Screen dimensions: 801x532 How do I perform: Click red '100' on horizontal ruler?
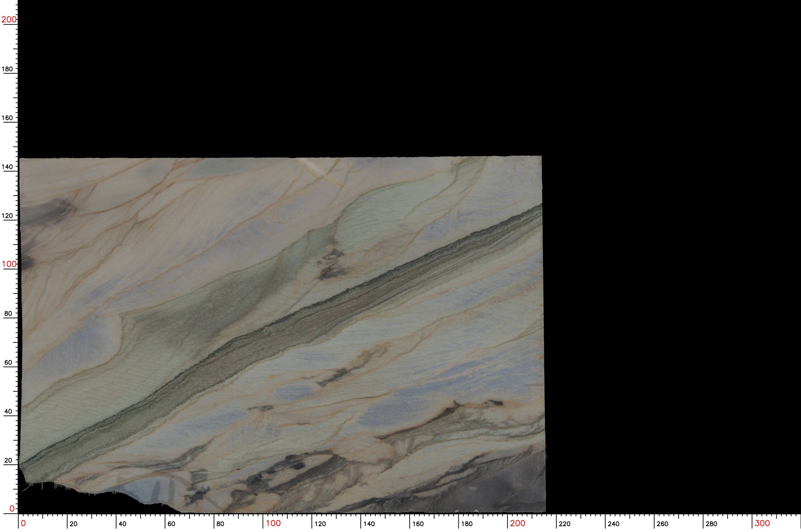click(273, 523)
